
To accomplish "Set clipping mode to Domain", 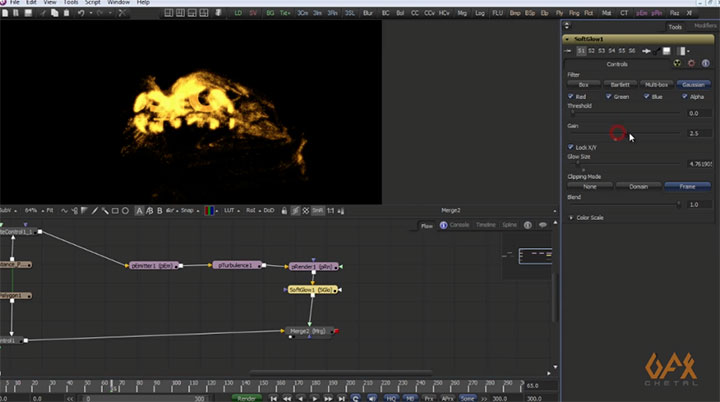I will tap(638, 187).
